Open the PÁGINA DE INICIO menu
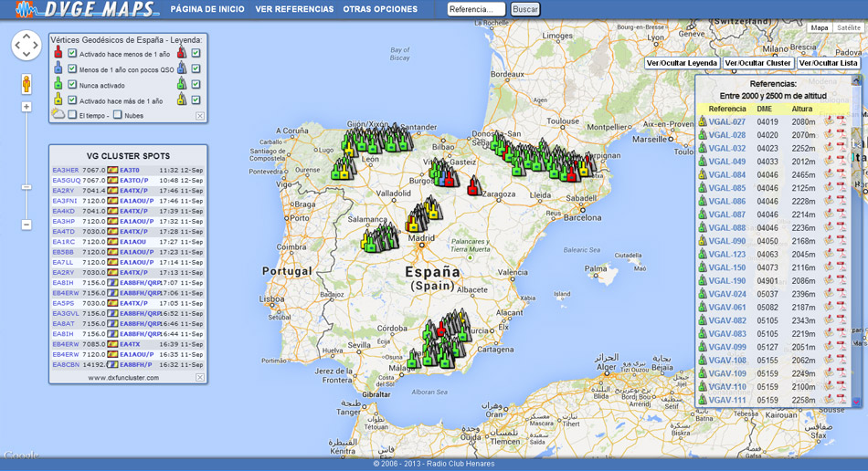The width and height of the screenshot is (868, 471). coord(207,9)
